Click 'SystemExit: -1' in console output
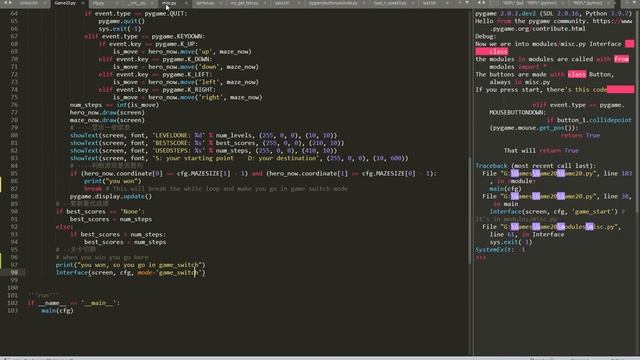The image size is (640, 360). [x=500, y=250]
